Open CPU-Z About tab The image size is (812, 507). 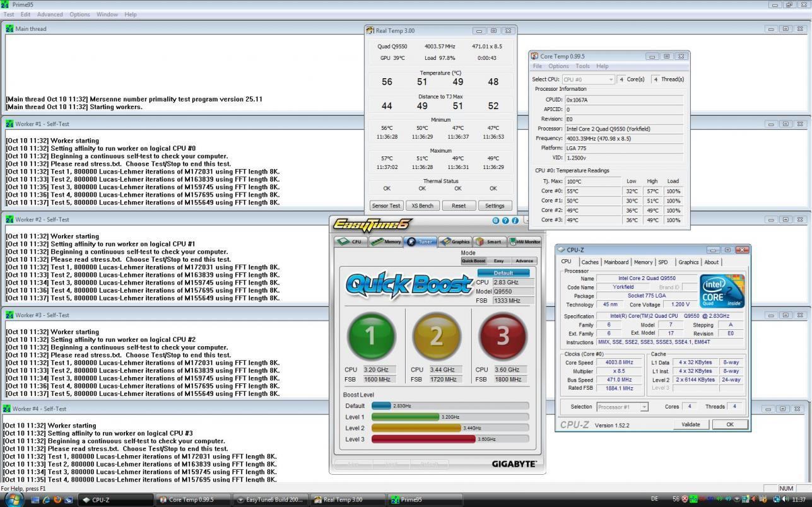point(711,262)
